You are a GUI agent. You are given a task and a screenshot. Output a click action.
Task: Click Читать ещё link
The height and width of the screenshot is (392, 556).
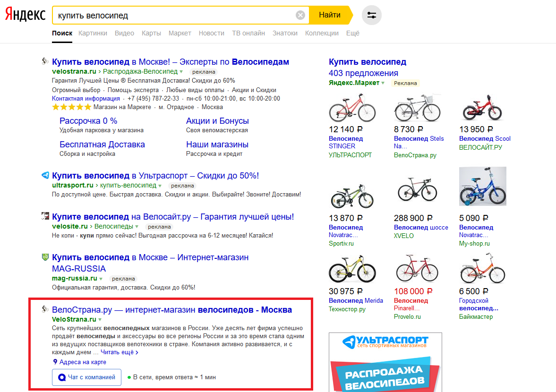coord(120,352)
